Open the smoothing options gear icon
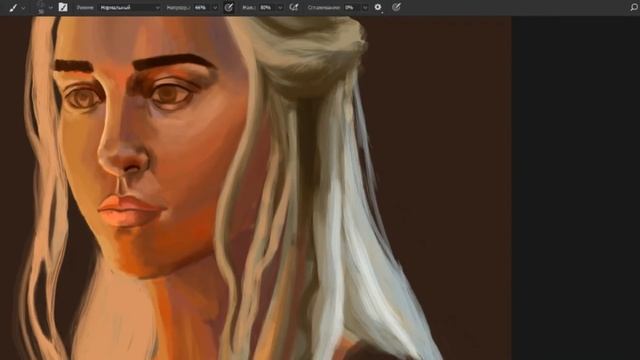 pyautogui.click(x=378, y=7)
